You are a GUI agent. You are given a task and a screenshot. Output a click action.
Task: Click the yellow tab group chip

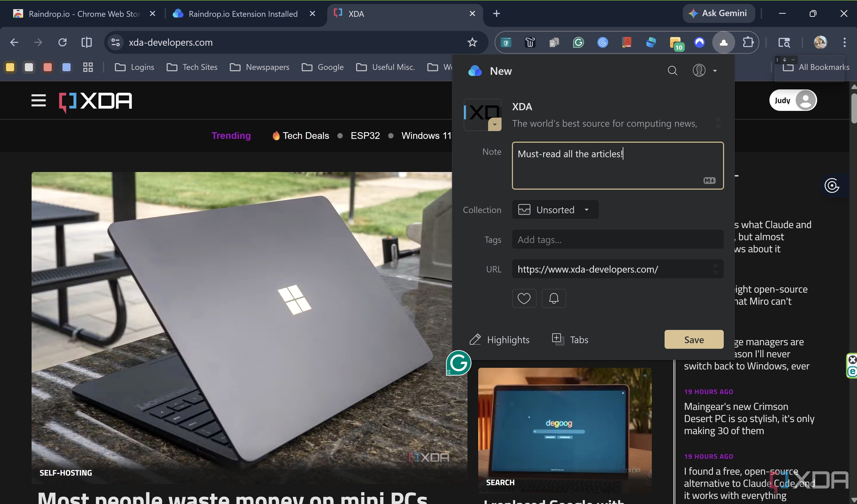(10, 67)
